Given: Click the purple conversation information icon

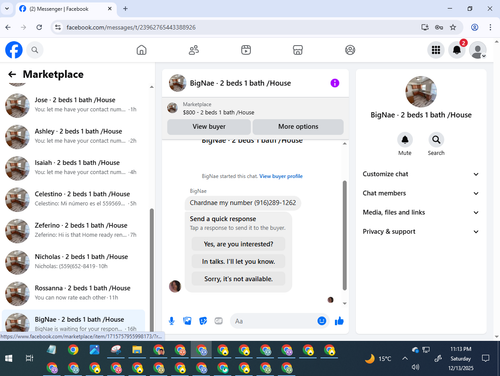Looking at the screenshot, I should [335, 83].
